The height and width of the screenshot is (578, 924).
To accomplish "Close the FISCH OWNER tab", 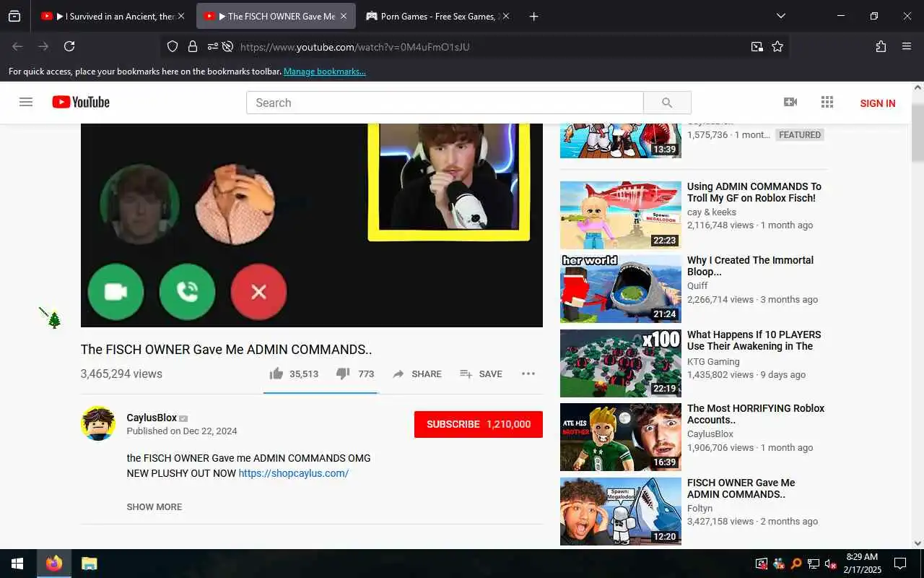I will point(344,16).
